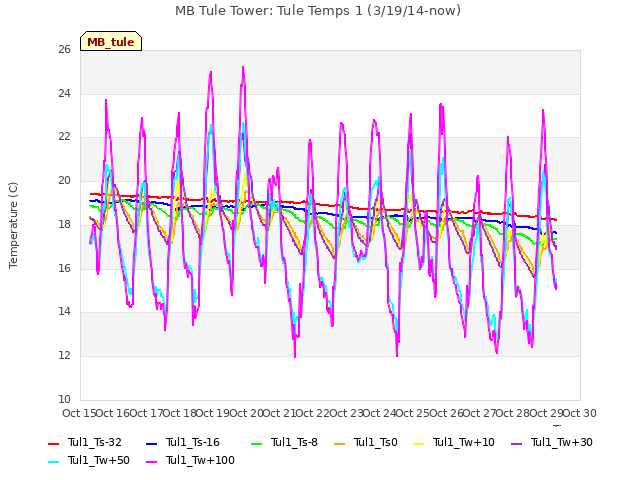Click the Oct 19 x-axis date label

pos(213,413)
